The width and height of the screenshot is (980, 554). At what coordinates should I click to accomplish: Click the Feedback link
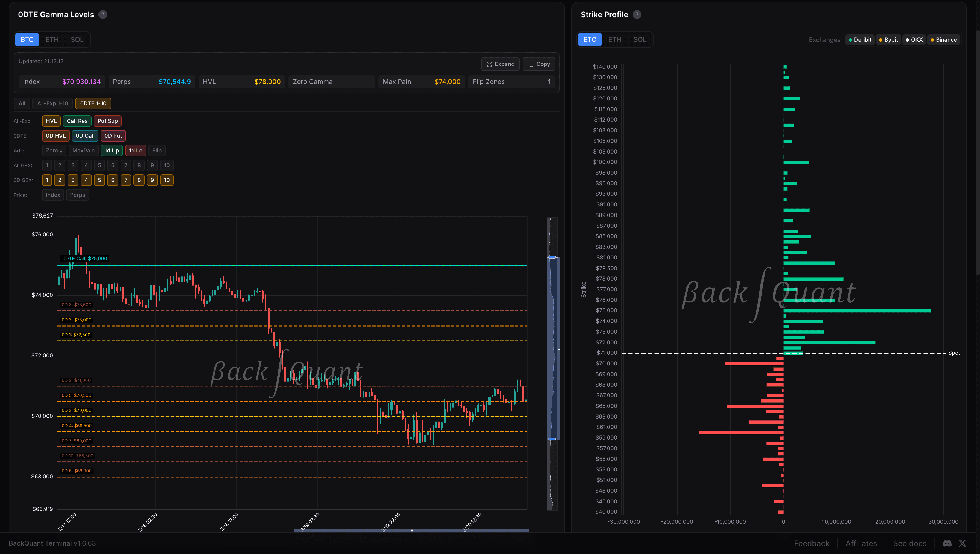click(x=812, y=543)
